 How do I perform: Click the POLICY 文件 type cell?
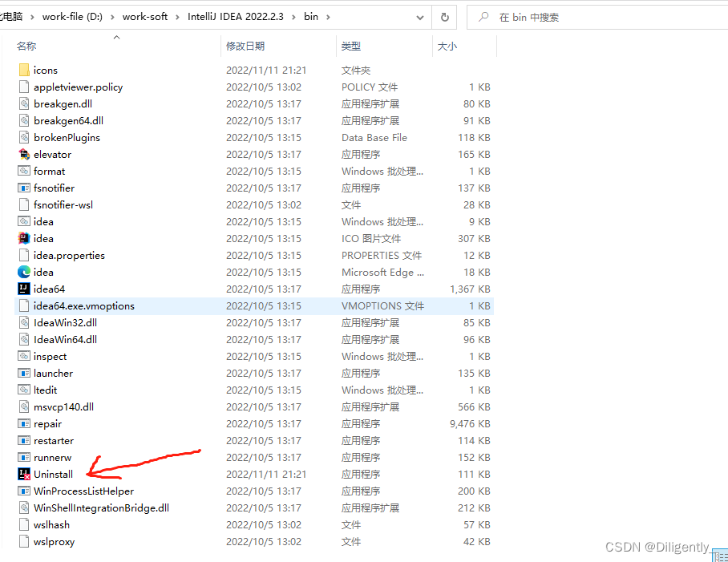[370, 87]
